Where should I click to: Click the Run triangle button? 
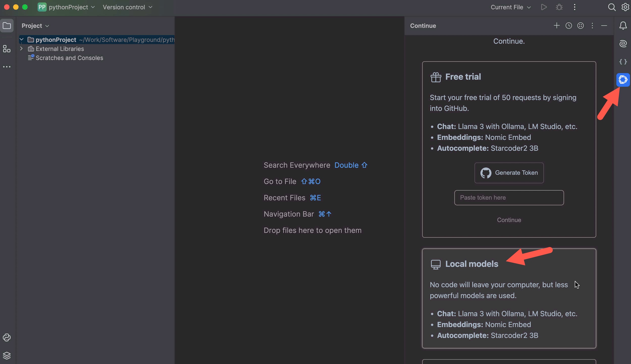click(x=544, y=7)
